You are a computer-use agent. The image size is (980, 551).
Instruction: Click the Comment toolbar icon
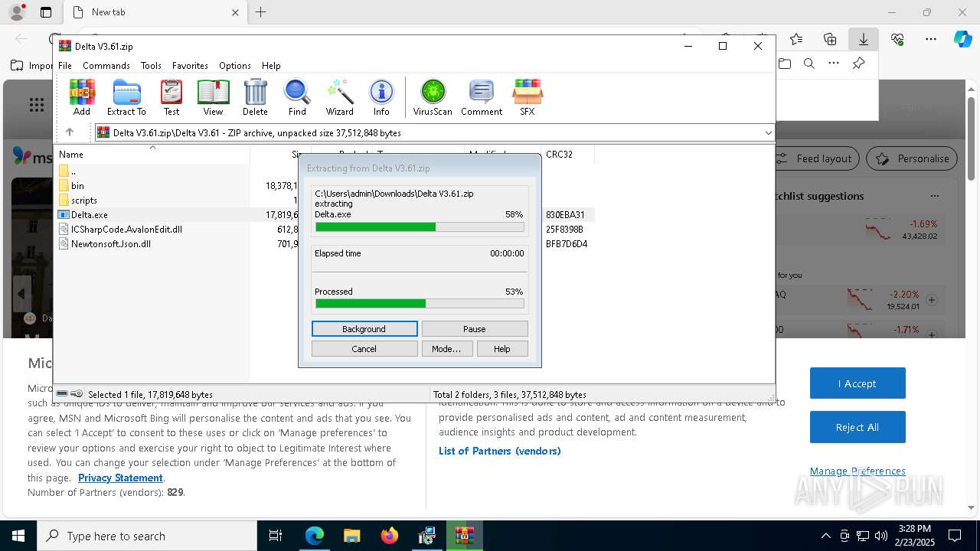pos(482,97)
